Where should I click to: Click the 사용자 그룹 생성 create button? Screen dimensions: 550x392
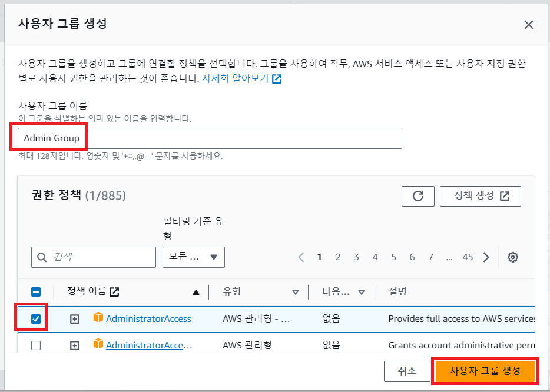pyautogui.click(x=485, y=371)
